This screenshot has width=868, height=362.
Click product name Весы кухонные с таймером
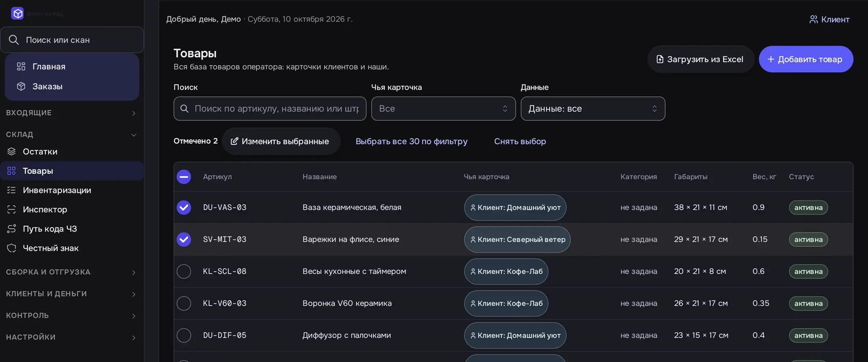tap(354, 271)
